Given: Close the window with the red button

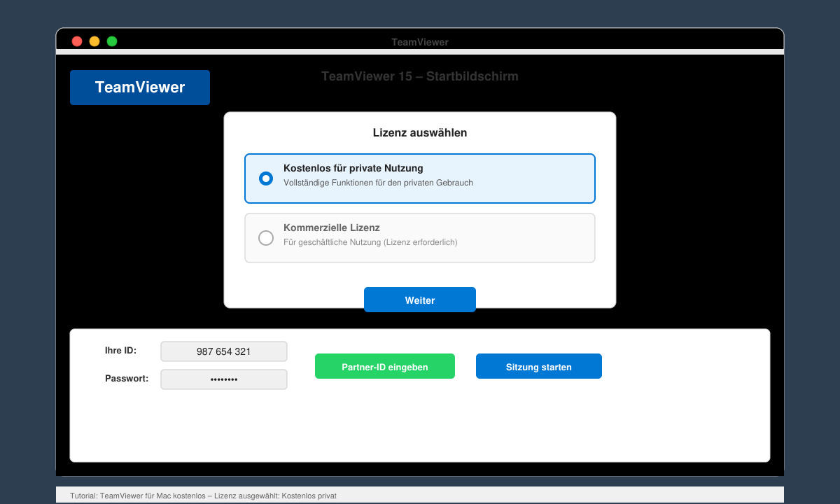Looking at the screenshot, I should [x=77, y=41].
